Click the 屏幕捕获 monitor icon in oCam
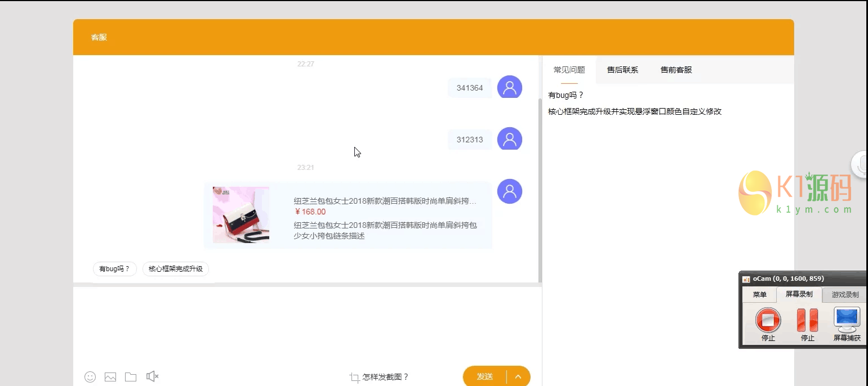Viewport: 868px width, 386px height. (x=847, y=320)
